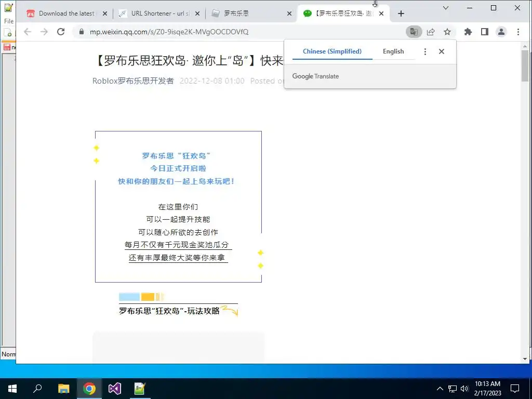532x399 pixels.
Task: Open translate options three-dot menu
Action: tap(425, 51)
